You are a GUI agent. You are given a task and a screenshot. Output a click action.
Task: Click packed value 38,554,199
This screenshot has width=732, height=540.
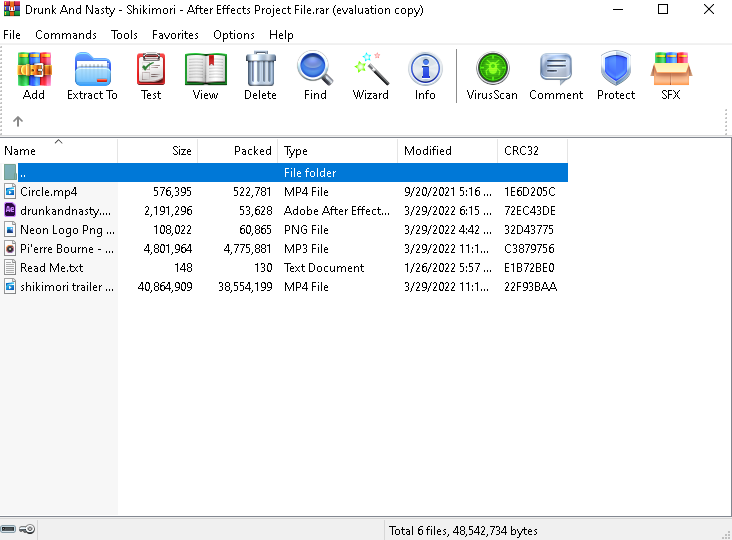[x=245, y=287]
